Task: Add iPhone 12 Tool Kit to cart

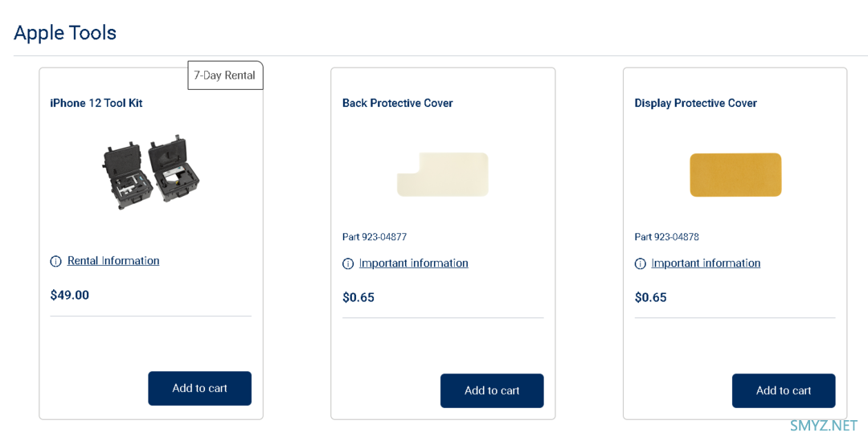Action: click(x=200, y=389)
